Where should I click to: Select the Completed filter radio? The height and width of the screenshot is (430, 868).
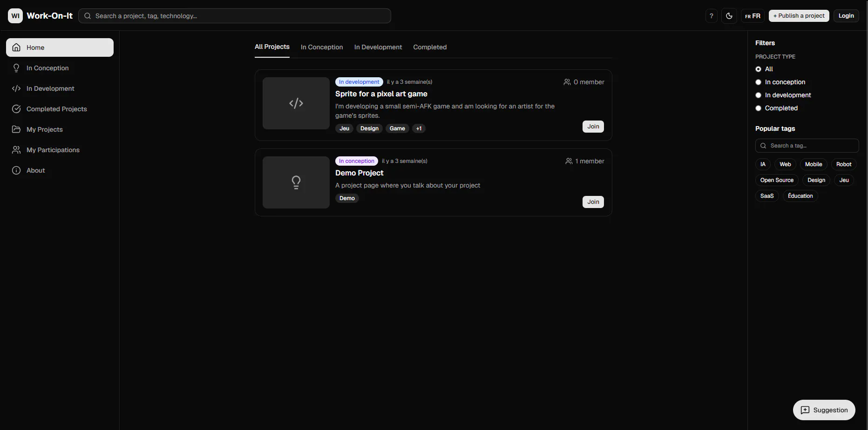(x=758, y=108)
